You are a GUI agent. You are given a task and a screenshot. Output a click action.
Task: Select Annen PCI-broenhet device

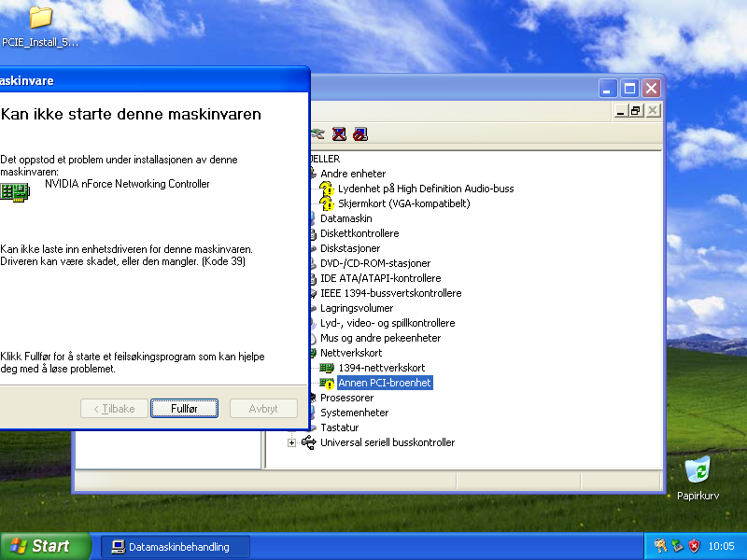pos(385,383)
